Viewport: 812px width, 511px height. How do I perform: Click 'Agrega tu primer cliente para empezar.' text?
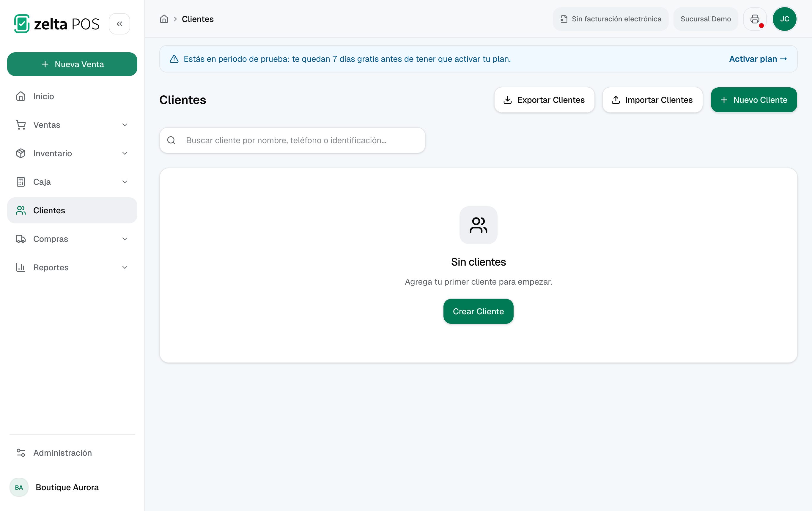point(479,282)
